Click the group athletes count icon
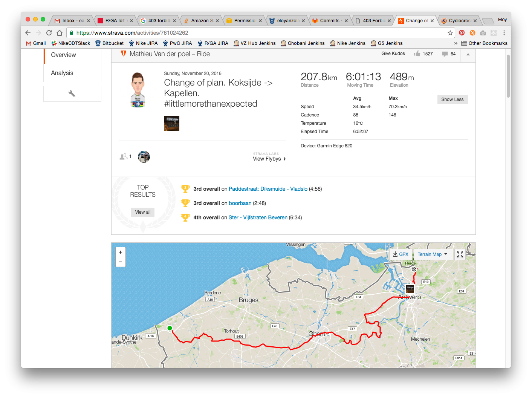The width and height of the screenshot is (532, 398). pos(124,156)
